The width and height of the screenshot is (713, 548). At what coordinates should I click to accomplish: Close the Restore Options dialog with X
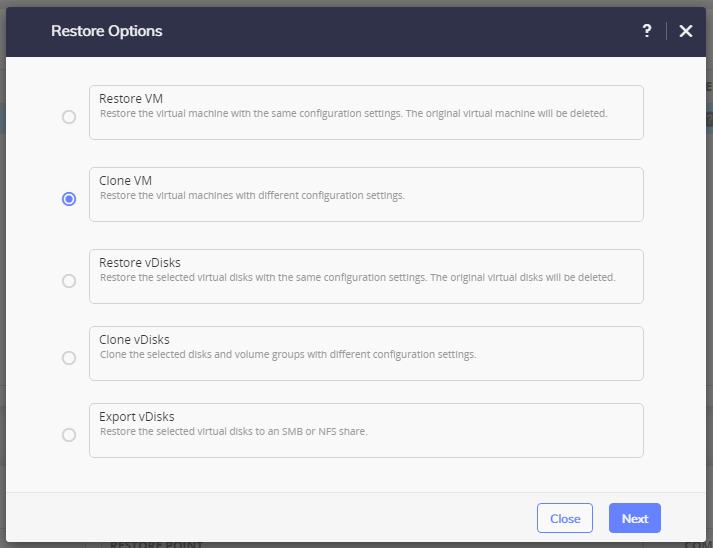686,31
